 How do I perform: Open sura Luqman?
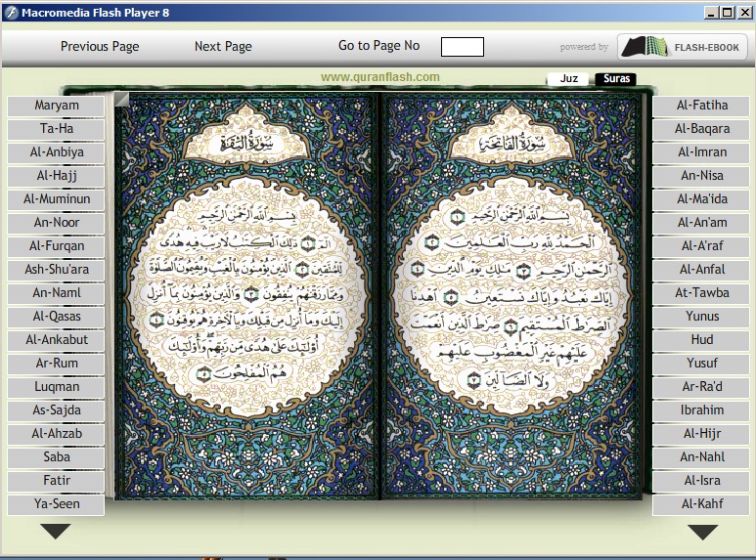[x=56, y=387]
